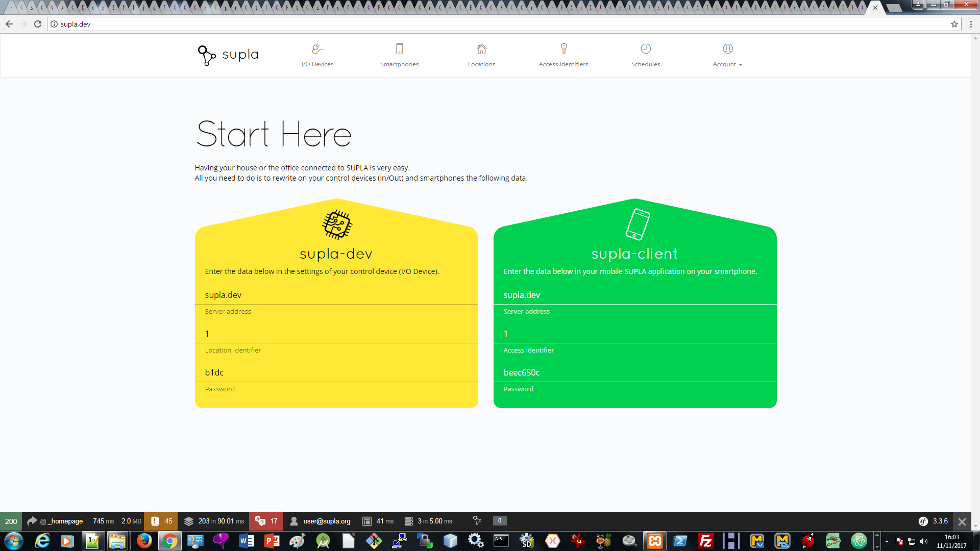Viewport: 980px width, 551px height.
Task: Show hidden system tray icons
Action: click(887, 541)
